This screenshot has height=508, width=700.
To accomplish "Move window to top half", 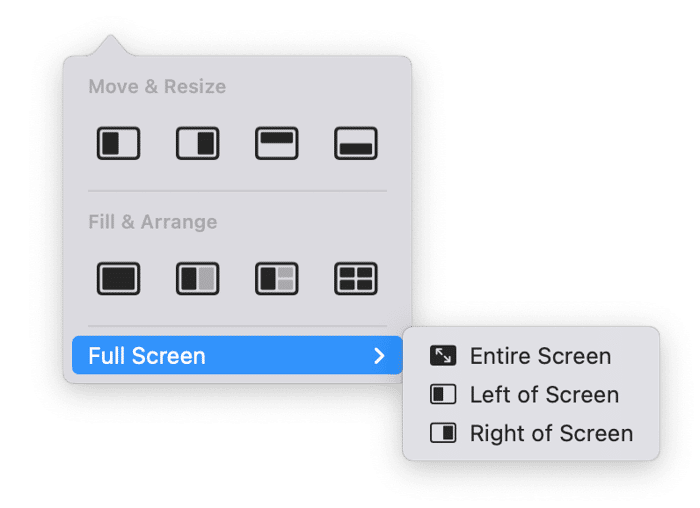I will pyautogui.click(x=276, y=143).
